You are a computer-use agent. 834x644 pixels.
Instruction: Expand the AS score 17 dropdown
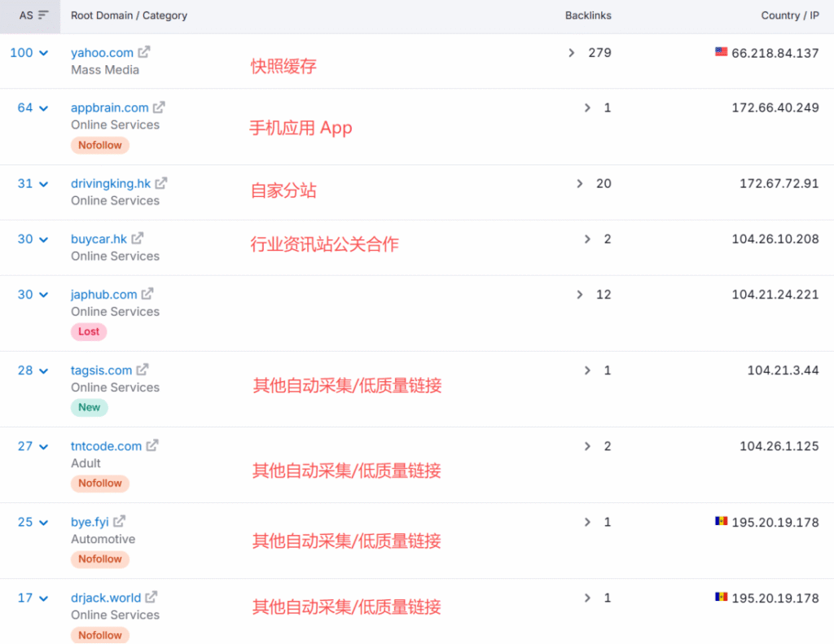point(44,598)
